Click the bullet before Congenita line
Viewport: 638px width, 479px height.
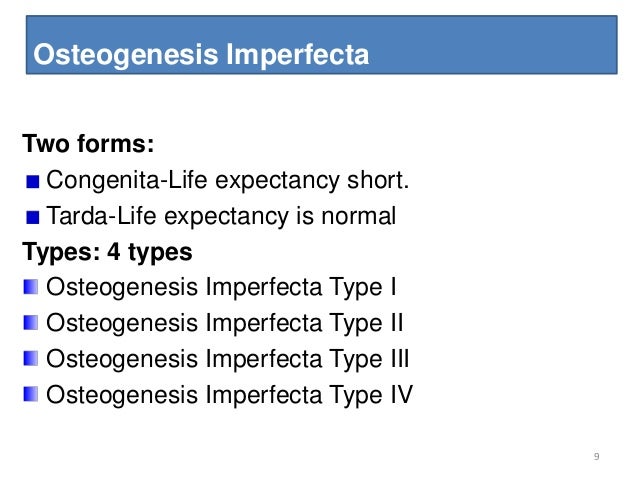(33, 182)
